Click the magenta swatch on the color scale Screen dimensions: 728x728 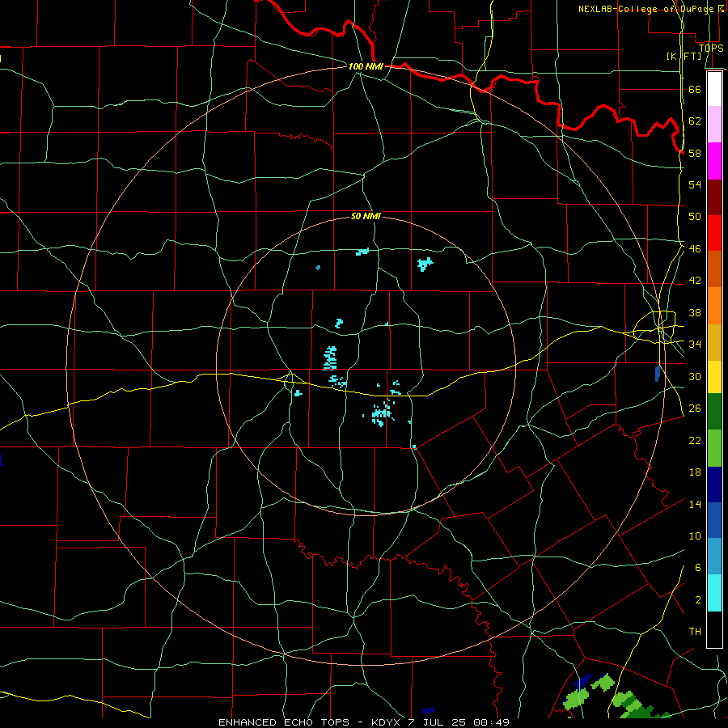714,161
